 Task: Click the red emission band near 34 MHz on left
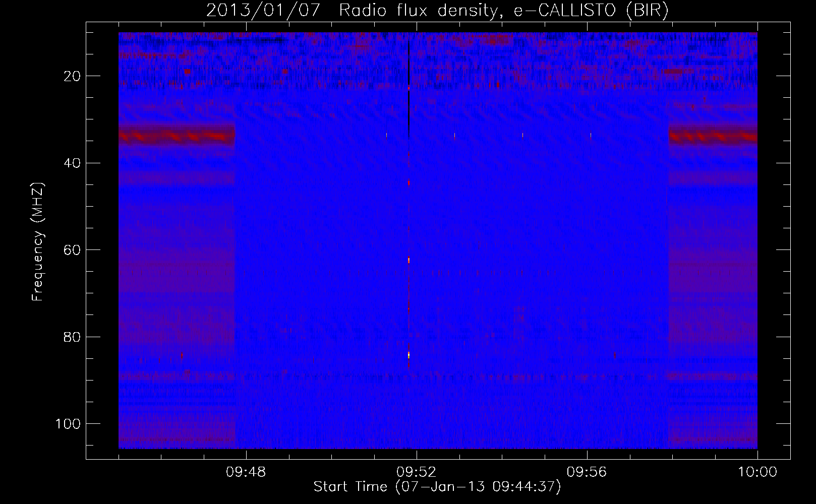click(x=177, y=136)
